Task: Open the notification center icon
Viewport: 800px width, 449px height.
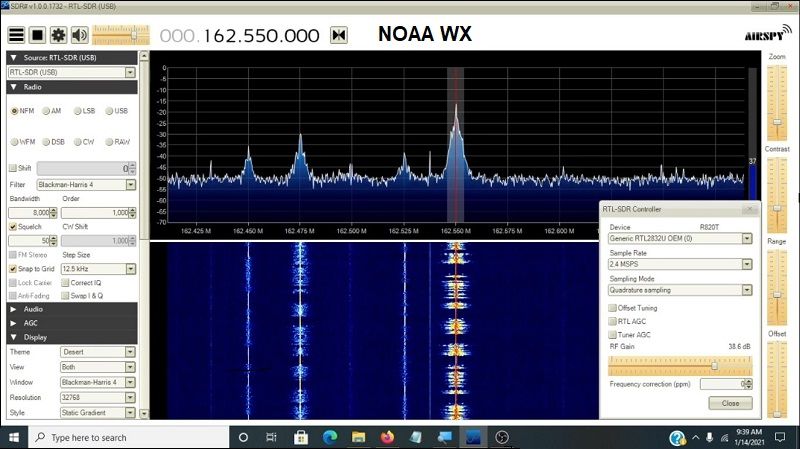Action: point(780,437)
